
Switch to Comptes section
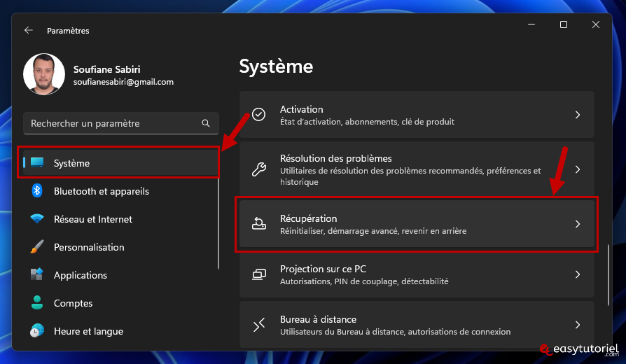pyautogui.click(x=120, y=303)
